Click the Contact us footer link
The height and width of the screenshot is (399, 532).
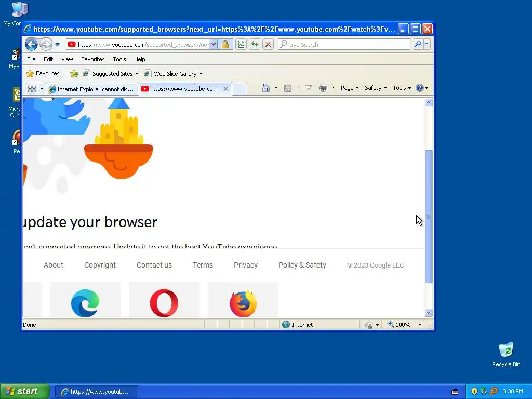tap(154, 265)
